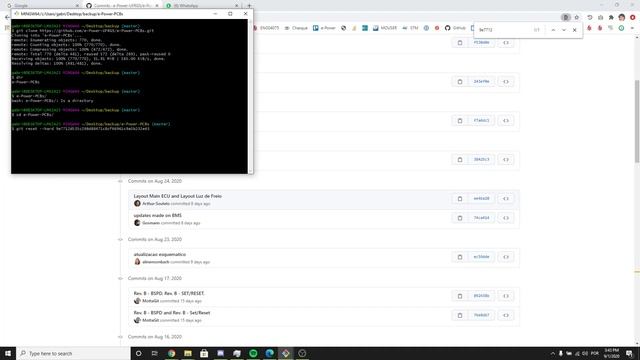Open the Windows Start menu
The width and height of the screenshot is (640, 360).
click(x=8, y=353)
